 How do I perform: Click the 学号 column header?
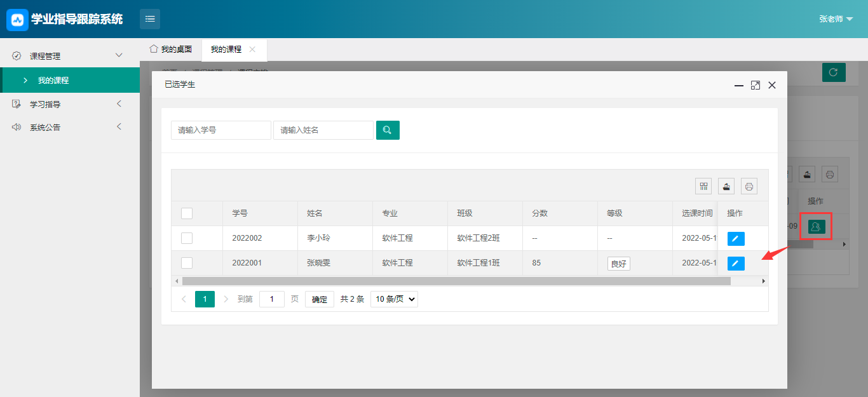click(x=260, y=213)
